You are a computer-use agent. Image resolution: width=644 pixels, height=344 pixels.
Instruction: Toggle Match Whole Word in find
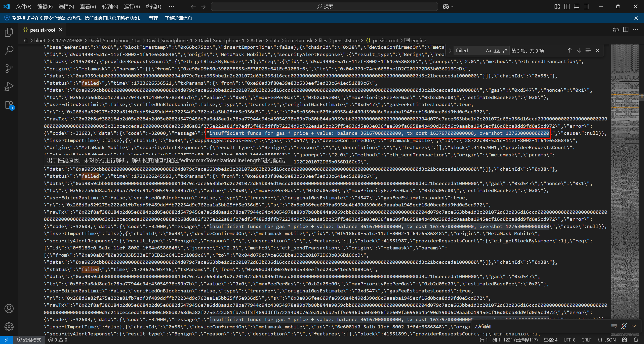[497, 51]
